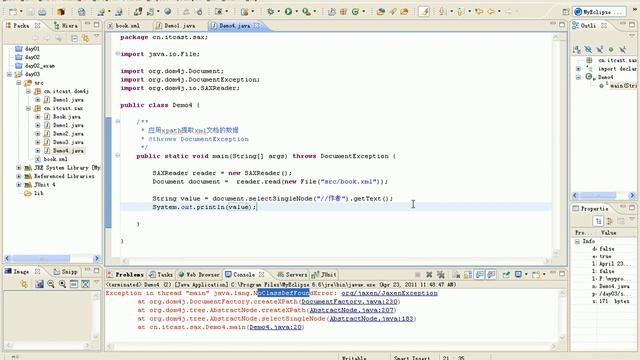Collapse the src folder node

[19, 83]
